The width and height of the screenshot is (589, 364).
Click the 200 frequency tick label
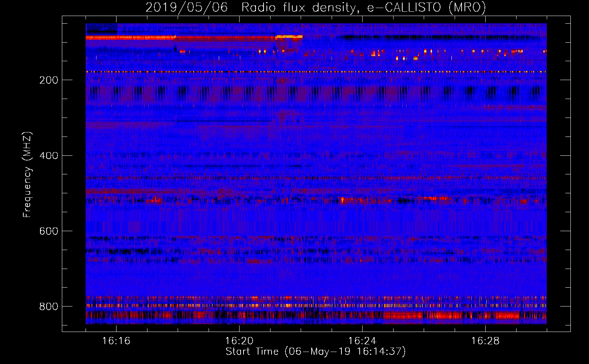click(x=49, y=80)
